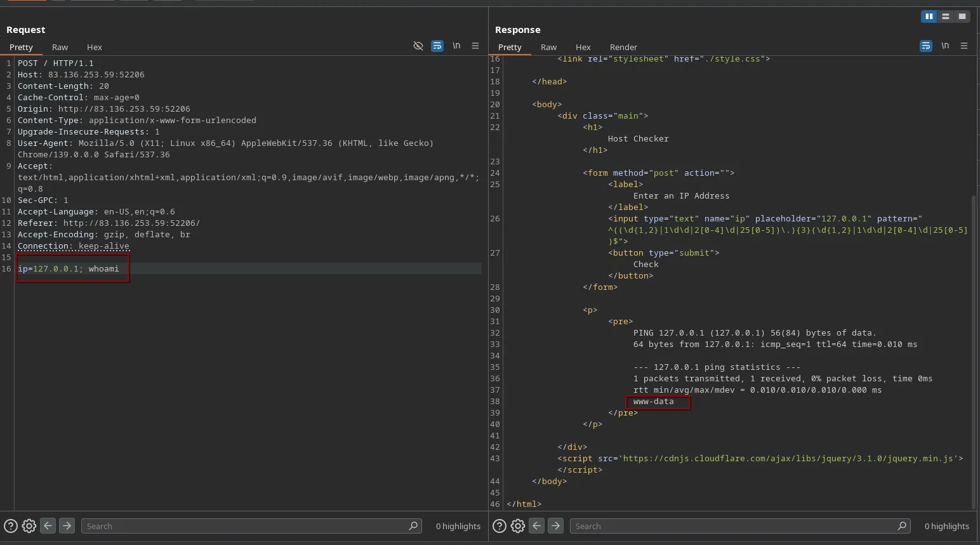The height and width of the screenshot is (545, 980).
Task: Select the combined tabbed layout icon
Action: click(x=962, y=16)
